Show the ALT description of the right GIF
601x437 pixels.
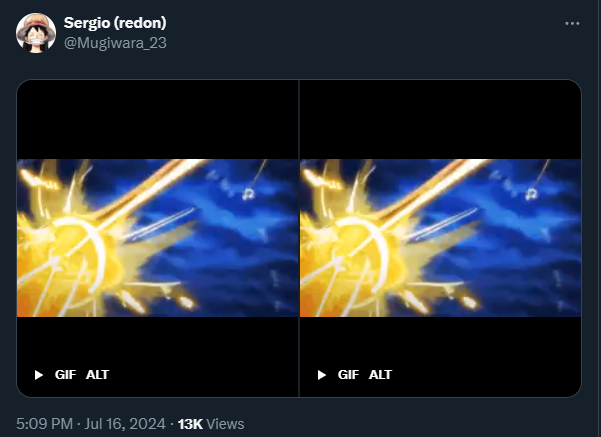tap(380, 375)
